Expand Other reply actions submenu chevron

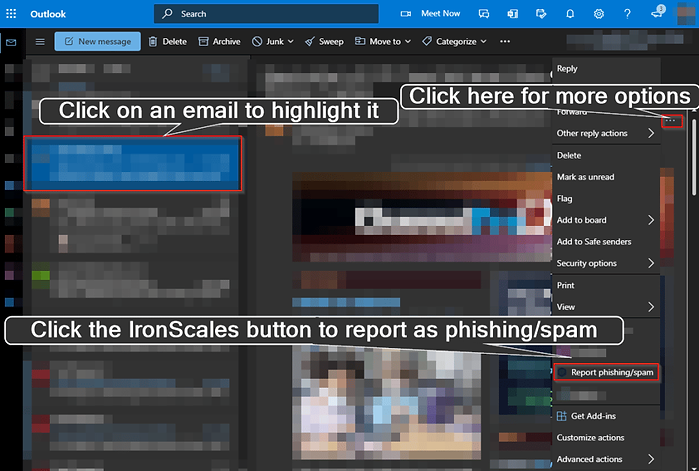(x=651, y=133)
